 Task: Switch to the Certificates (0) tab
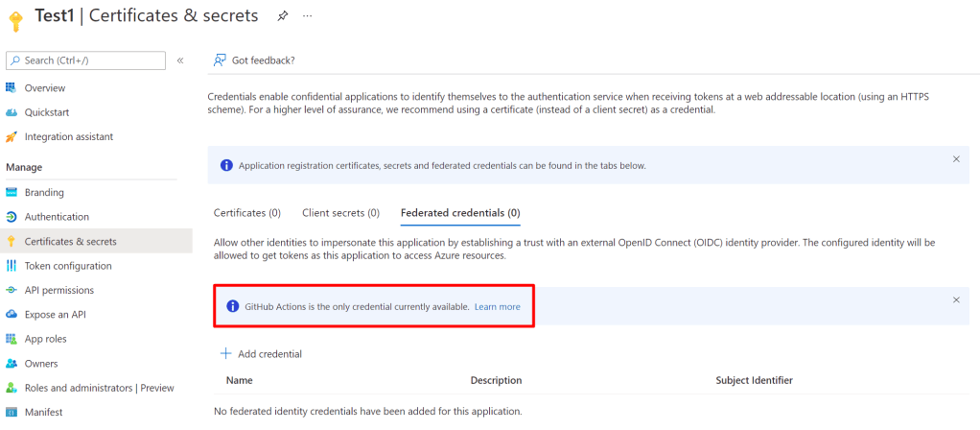pos(246,212)
